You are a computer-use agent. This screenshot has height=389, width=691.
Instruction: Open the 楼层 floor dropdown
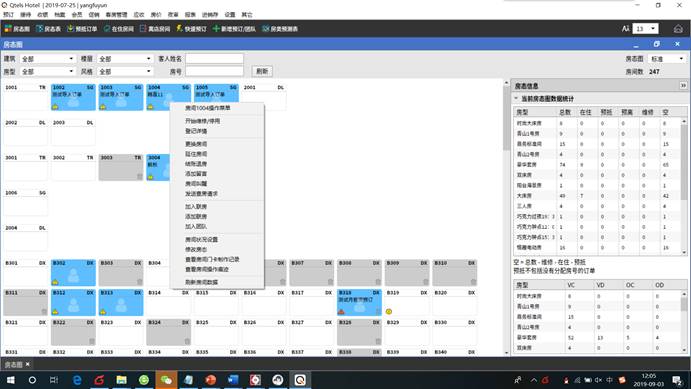(x=125, y=59)
